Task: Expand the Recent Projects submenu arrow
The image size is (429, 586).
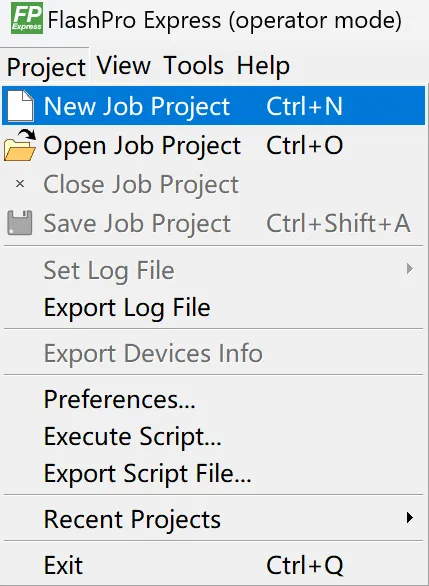Action: tap(410, 518)
